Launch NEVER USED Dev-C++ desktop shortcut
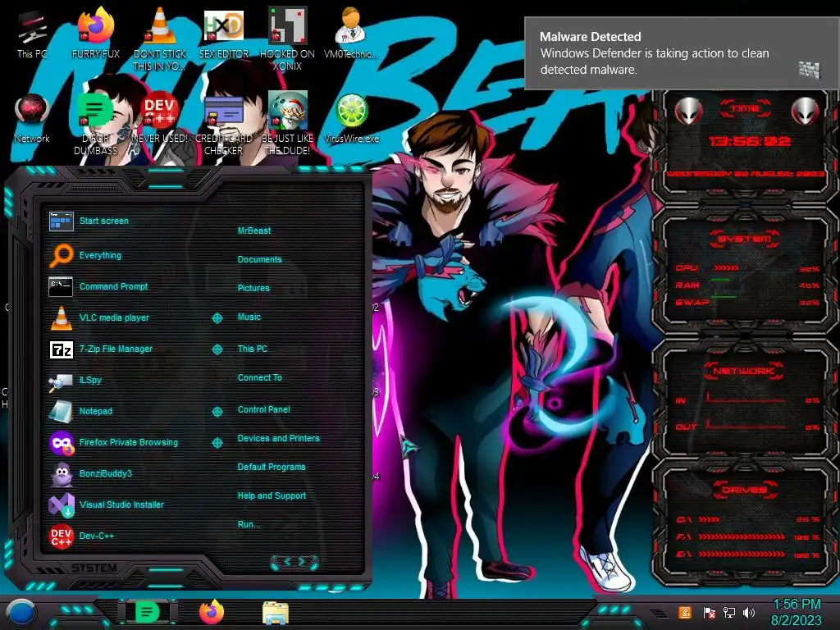This screenshot has height=630, width=840. pos(160,119)
